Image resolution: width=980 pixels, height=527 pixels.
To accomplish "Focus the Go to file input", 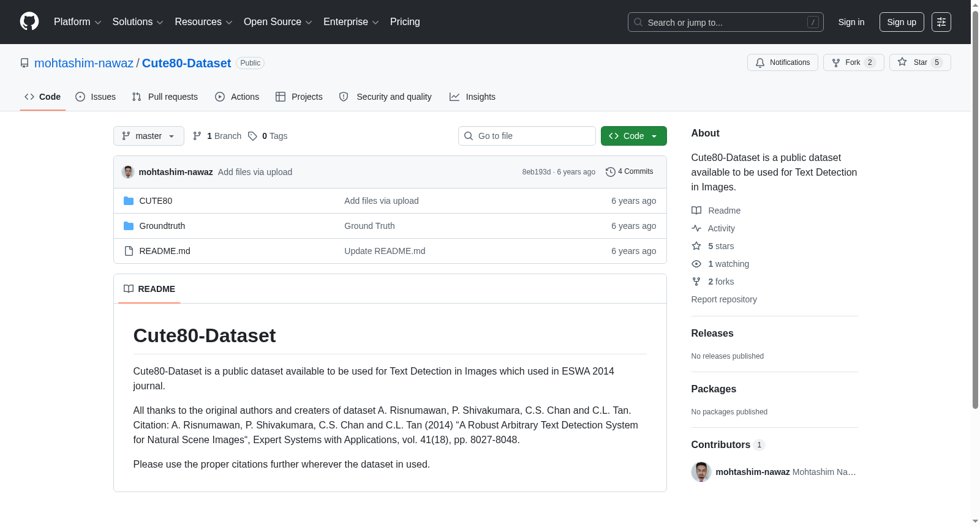I will 527,136.
